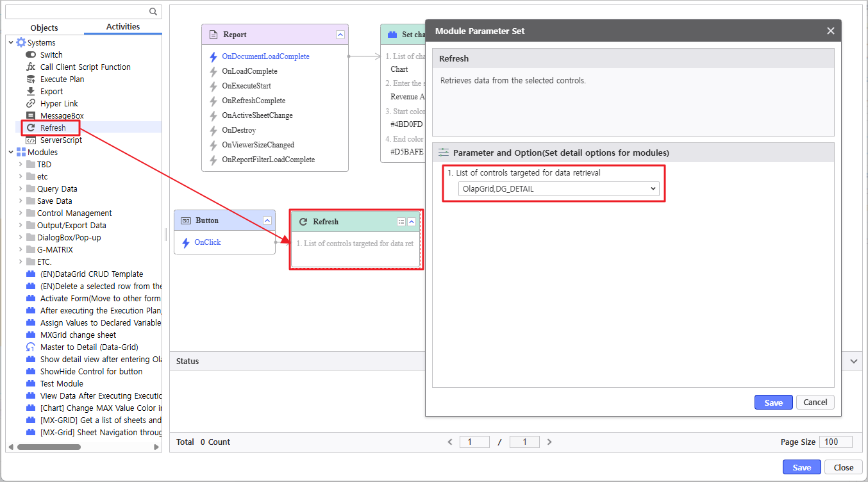Screen dimensions: 868x482
Task: Click the Switch activity icon
Action: pos(31,55)
